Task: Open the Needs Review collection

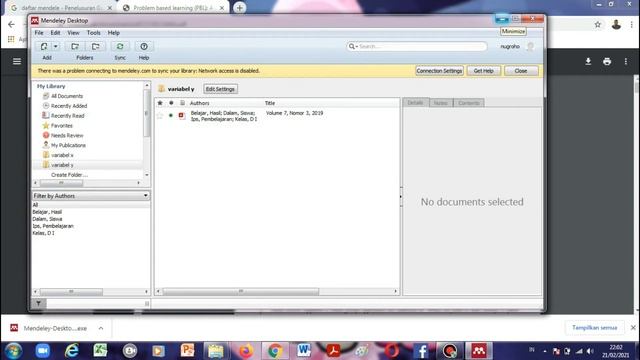Action: tap(67, 135)
